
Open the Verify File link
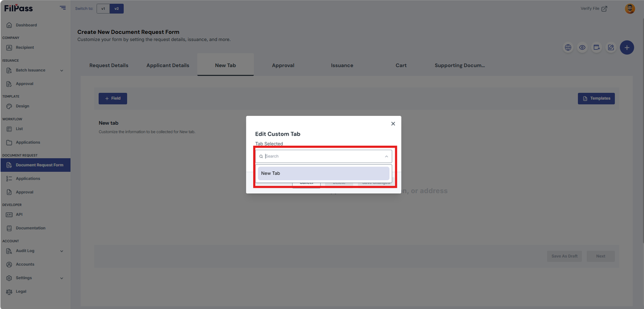[594, 9]
